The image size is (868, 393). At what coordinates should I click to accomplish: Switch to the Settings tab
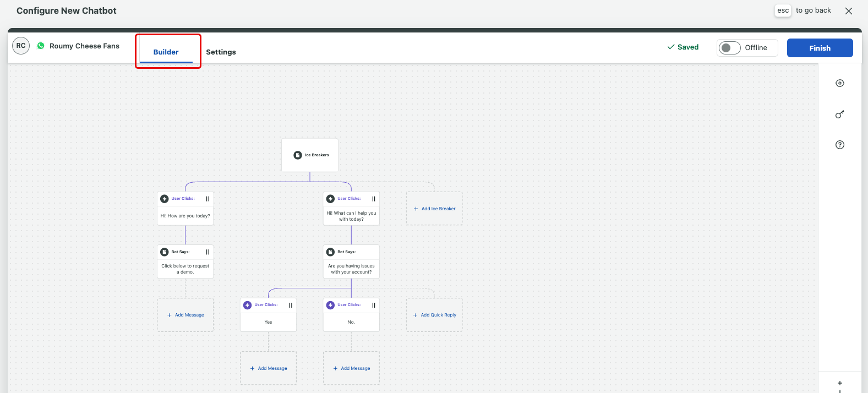(x=221, y=52)
